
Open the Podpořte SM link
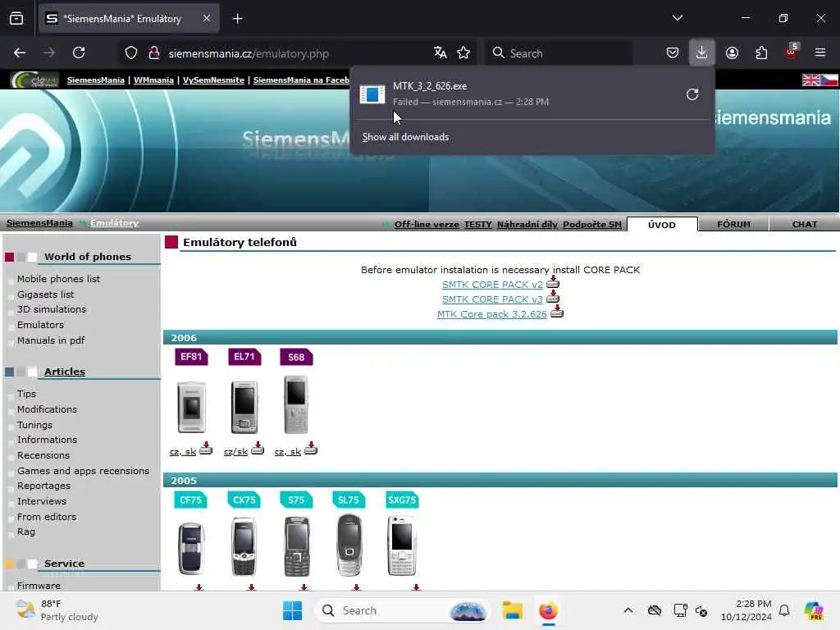592,225
